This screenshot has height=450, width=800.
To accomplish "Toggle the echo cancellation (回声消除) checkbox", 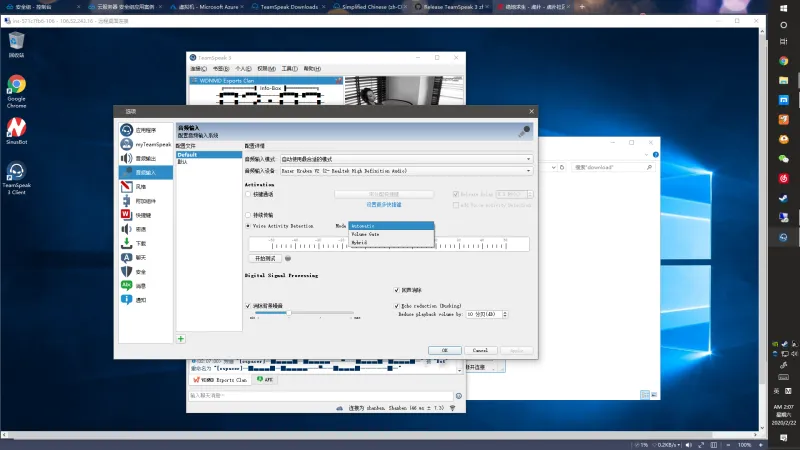I will tap(396, 290).
